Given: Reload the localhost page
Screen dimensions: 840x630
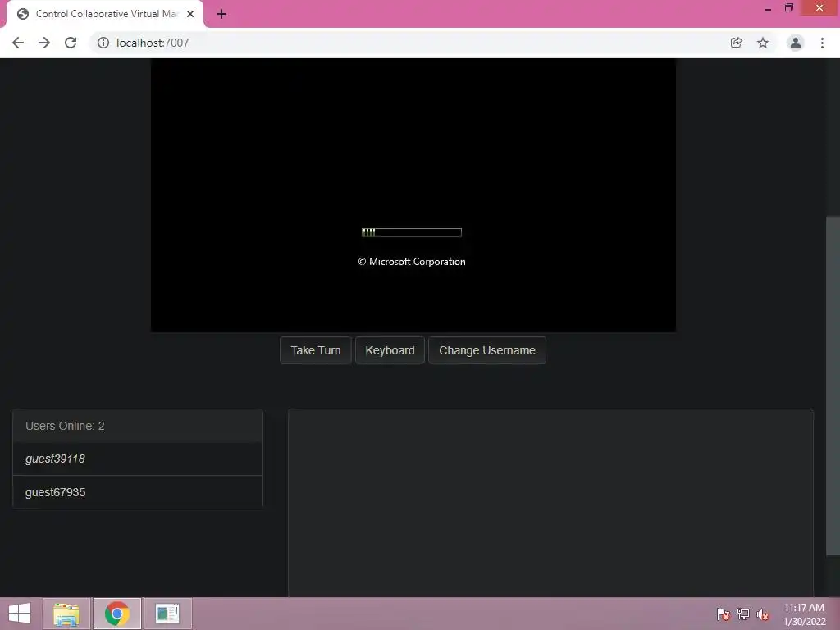Looking at the screenshot, I should pyautogui.click(x=71, y=43).
